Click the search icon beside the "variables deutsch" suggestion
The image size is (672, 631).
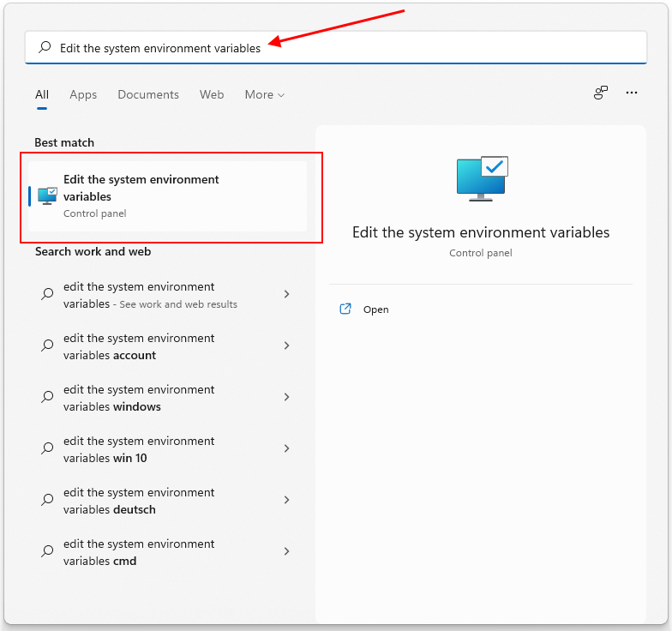click(48, 500)
